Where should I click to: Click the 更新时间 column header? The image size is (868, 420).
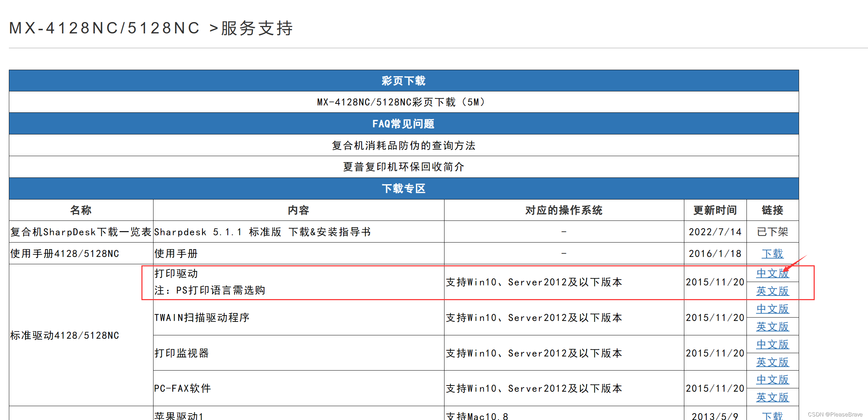715,210
